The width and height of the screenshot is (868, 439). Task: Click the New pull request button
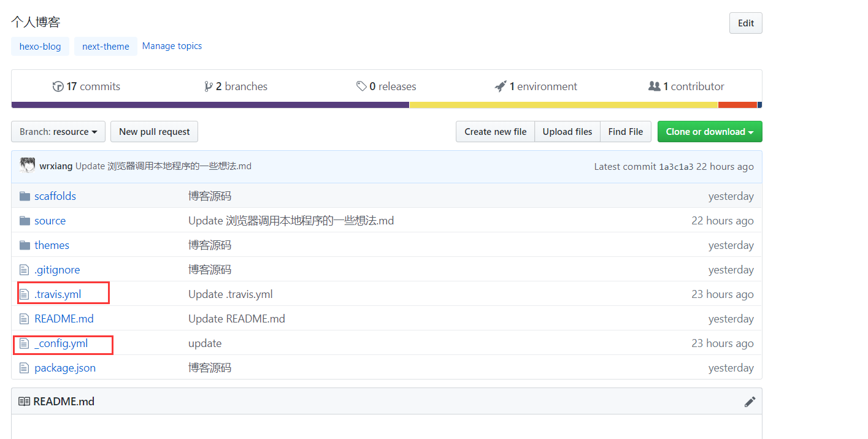coord(154,132)
